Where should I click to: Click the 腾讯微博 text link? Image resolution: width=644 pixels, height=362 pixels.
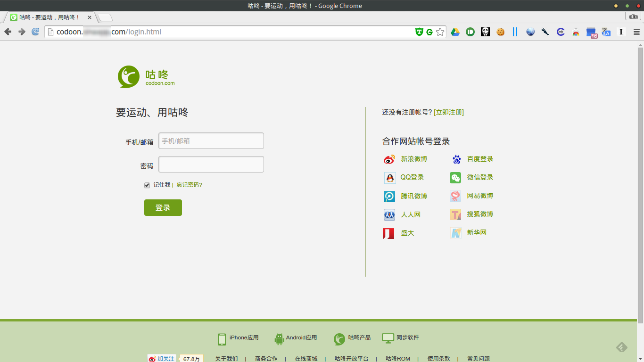tap(414, 196)
